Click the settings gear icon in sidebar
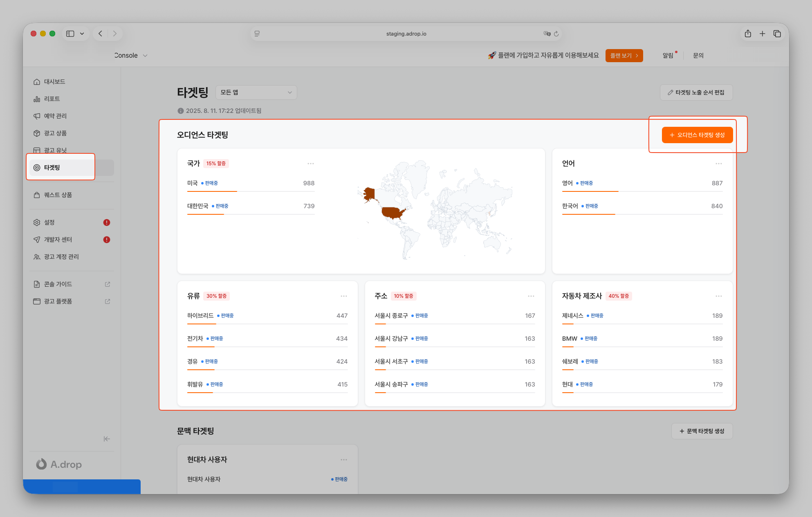812x517 pixels. click(37, 223)
